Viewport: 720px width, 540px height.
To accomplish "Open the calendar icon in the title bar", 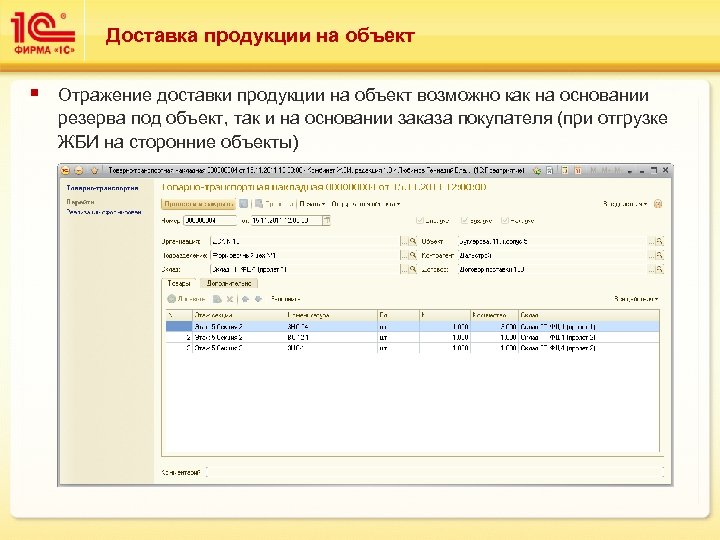I will click(578, 170).
